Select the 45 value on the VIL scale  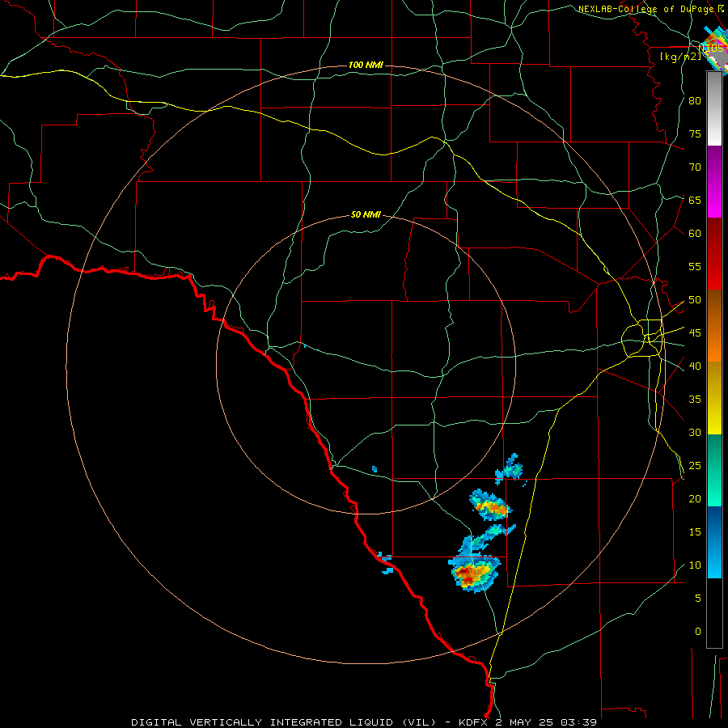click(x=695, y=333)
